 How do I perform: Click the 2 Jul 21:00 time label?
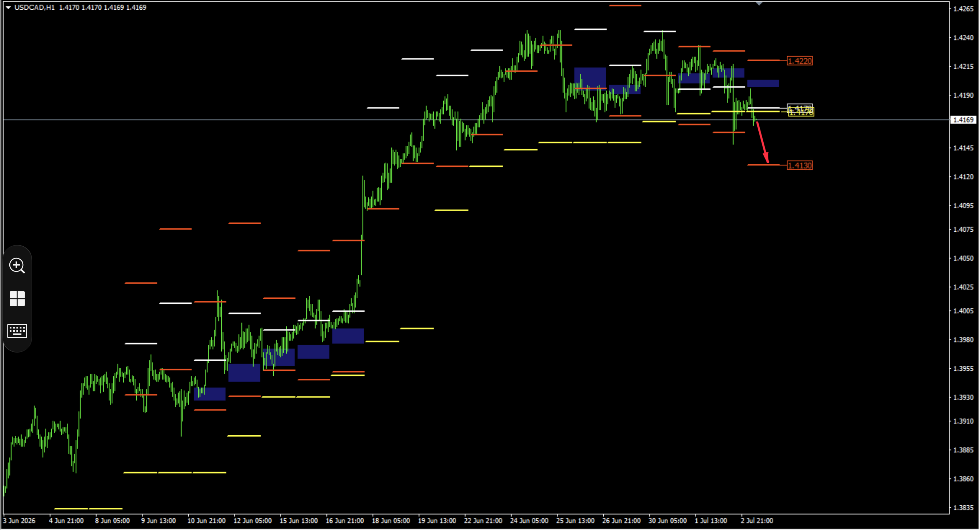point(757,521)
